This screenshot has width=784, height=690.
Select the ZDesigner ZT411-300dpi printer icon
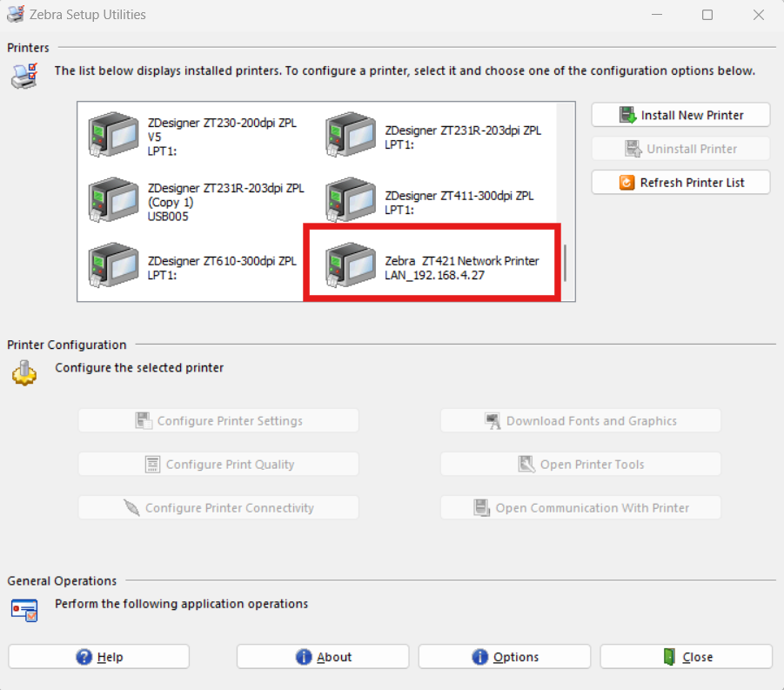point(350,200)
